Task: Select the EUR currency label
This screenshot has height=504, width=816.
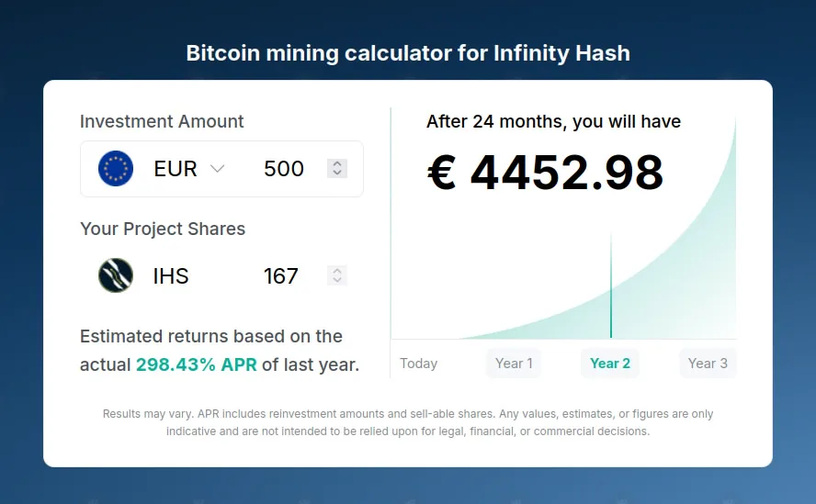Action: pos(176,169)
